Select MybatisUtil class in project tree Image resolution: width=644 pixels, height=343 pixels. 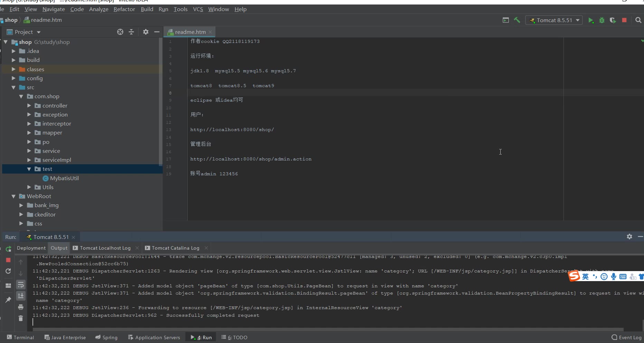(x=64, y=178)
